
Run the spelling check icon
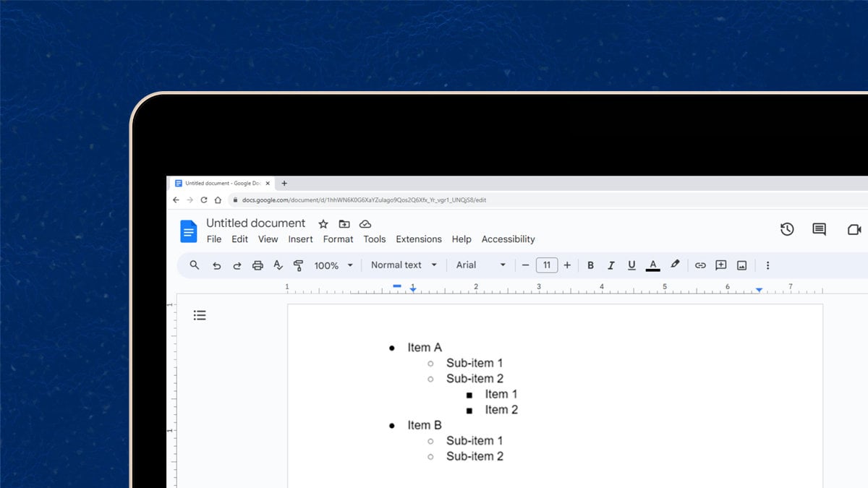278,265
